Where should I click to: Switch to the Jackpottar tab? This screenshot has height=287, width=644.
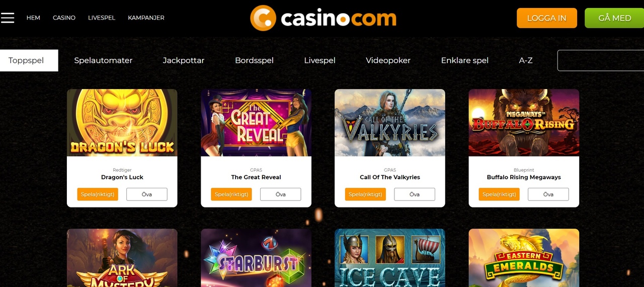point(184,60)
